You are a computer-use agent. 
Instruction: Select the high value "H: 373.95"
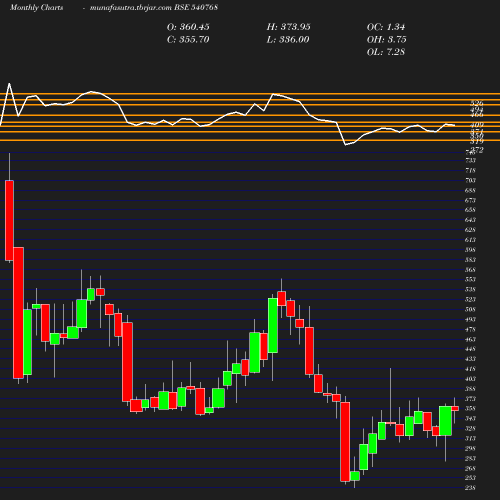(288, 27)
